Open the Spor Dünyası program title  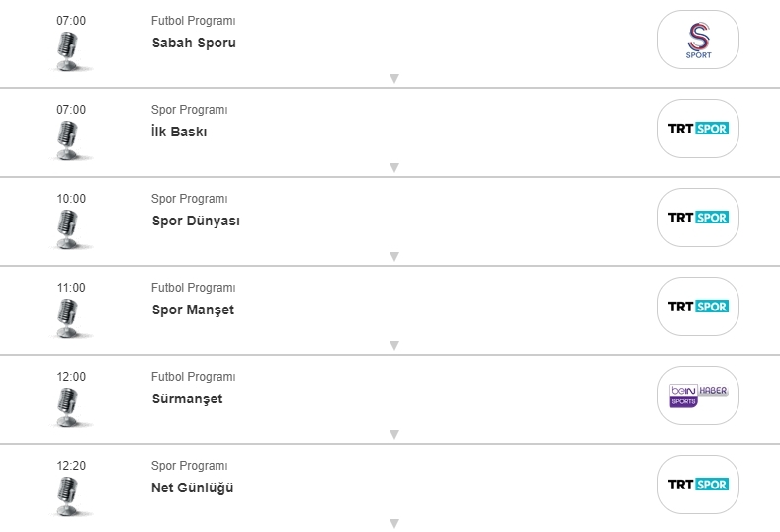coord(196,221)
